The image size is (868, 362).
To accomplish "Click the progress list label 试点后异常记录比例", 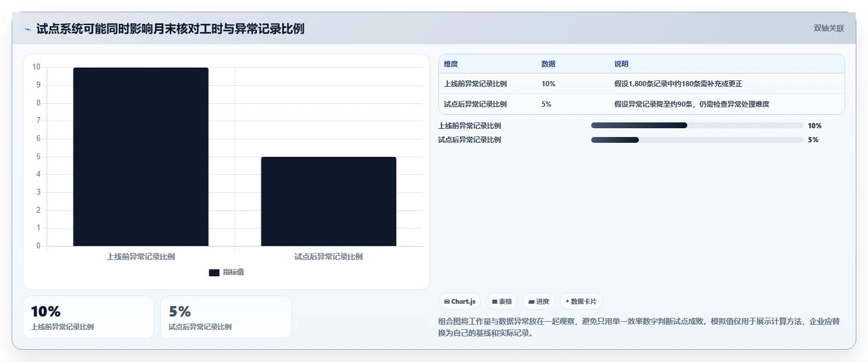I will [x=470, y=140].
